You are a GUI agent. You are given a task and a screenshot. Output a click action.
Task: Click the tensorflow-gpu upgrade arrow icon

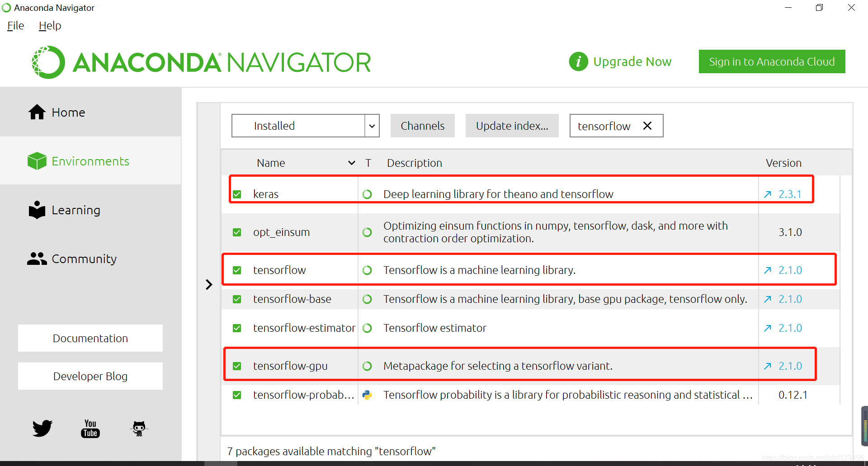pos(768,366)
